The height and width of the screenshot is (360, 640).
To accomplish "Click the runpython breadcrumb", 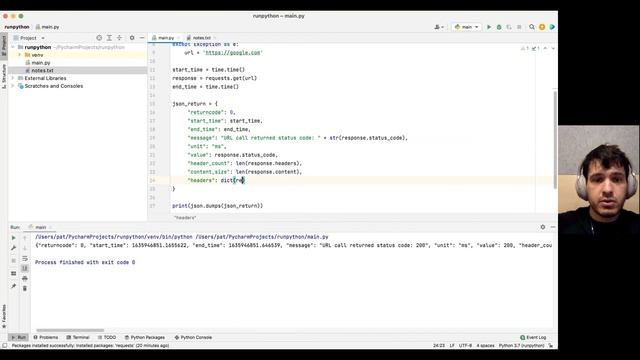I will click(17, 27).
